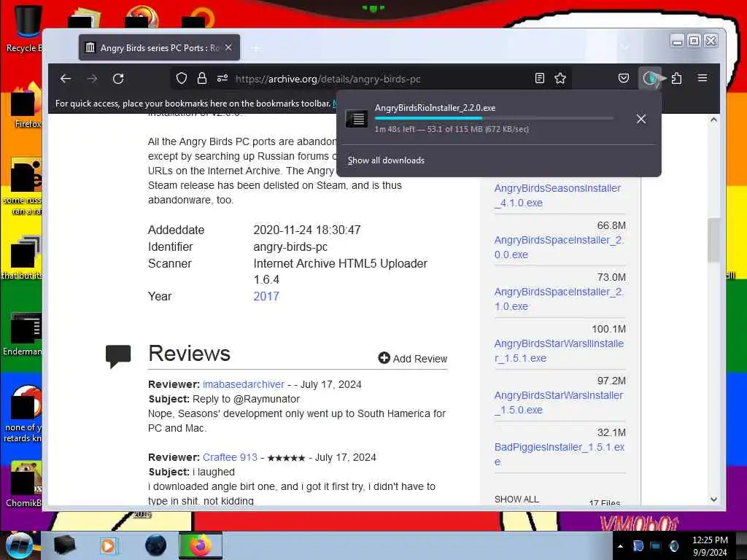The width and height of the screenshot is (747, 560).
Task: Click the downloads toolbar button
Action: 649,79
